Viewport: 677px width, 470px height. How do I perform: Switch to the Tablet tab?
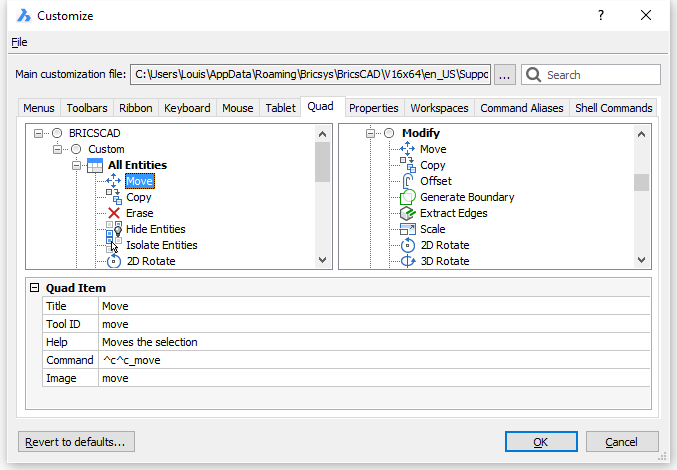pyautogui.click(x=280, y=108)
